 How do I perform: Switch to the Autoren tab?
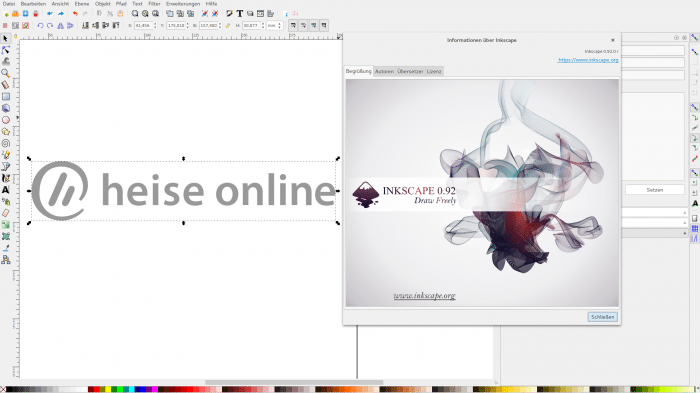point(384,71)
